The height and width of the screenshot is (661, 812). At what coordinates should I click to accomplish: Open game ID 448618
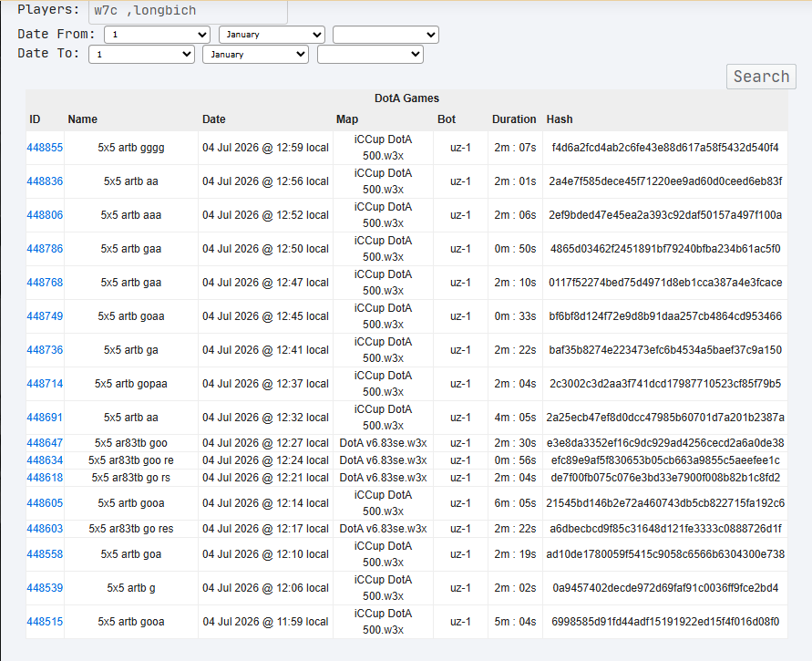click(x=45, y=478)
